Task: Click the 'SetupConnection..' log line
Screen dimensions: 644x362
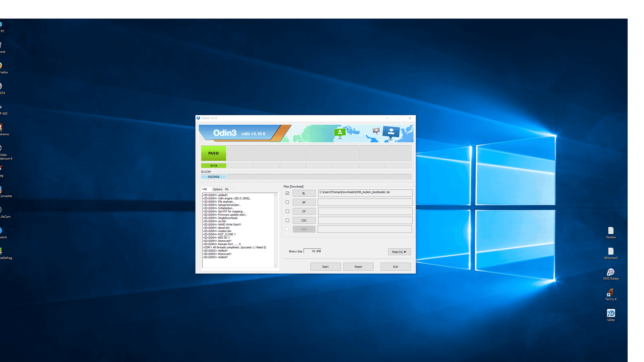Action: [222, 205]
